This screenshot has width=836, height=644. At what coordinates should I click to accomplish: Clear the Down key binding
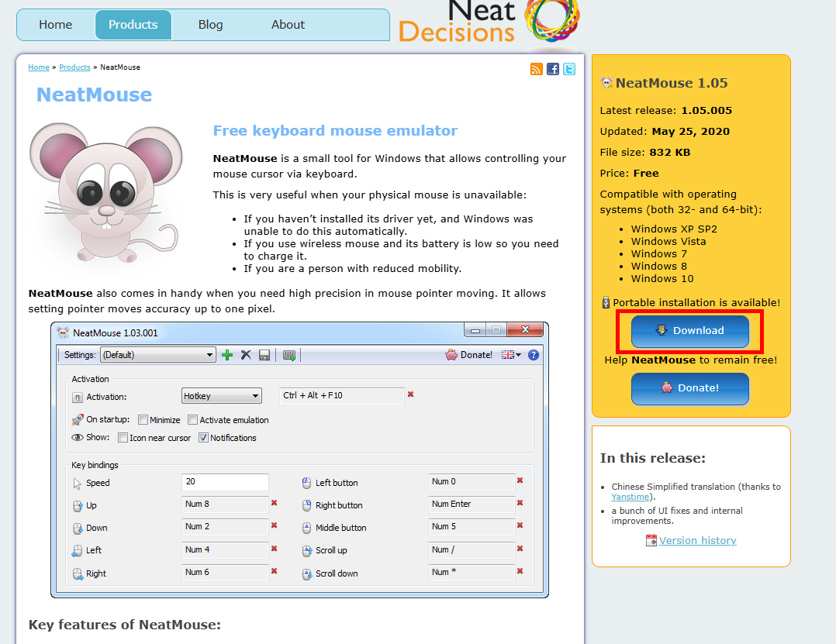point(274,525)
